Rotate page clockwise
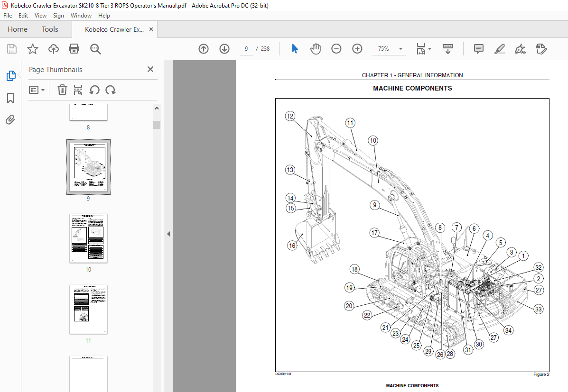 [x=111, y=90]
